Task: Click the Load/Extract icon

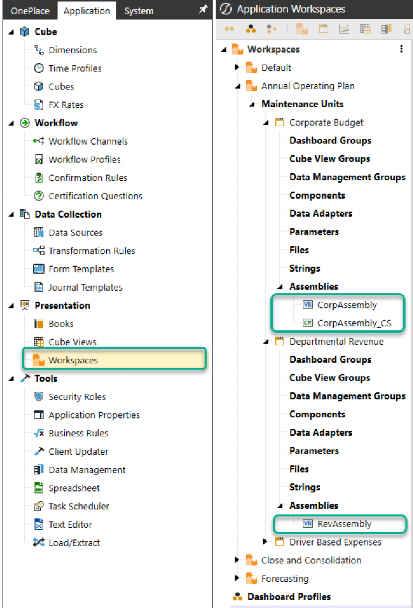Action: coord(38,542)
